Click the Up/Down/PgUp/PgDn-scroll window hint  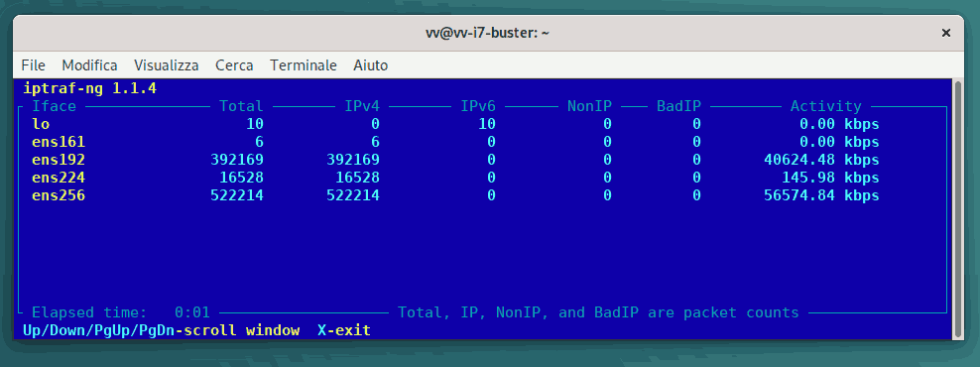(162, 329)
